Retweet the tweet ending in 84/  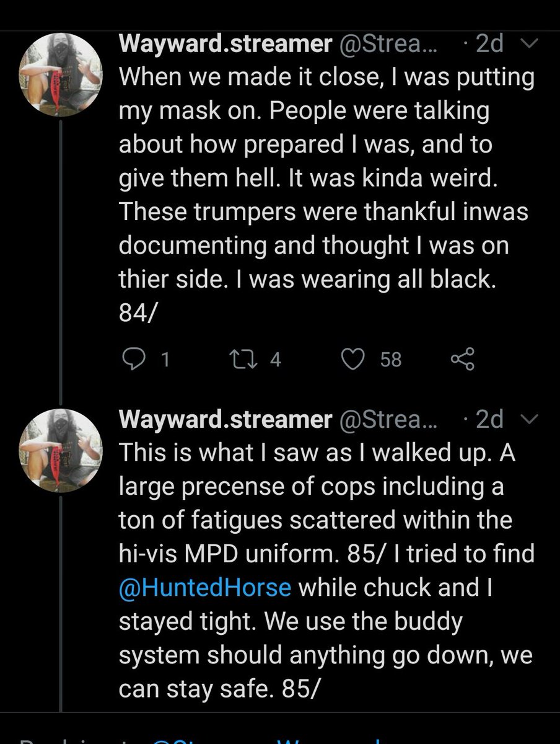click(237, 359)
